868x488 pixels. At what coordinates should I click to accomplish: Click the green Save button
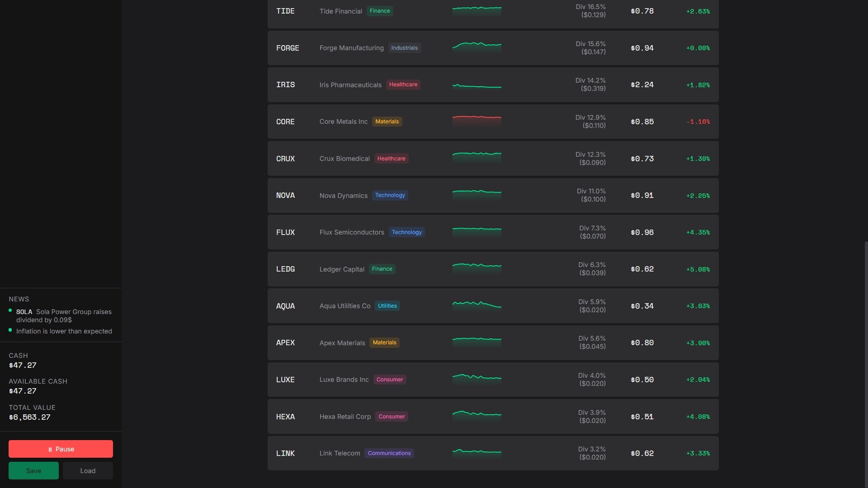click(x=33, y=470)
